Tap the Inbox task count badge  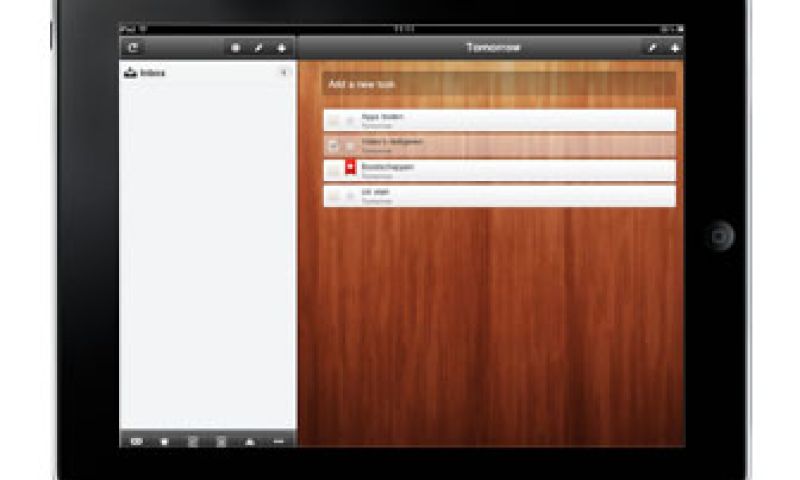pyautogui.click(x=284, y=72)
